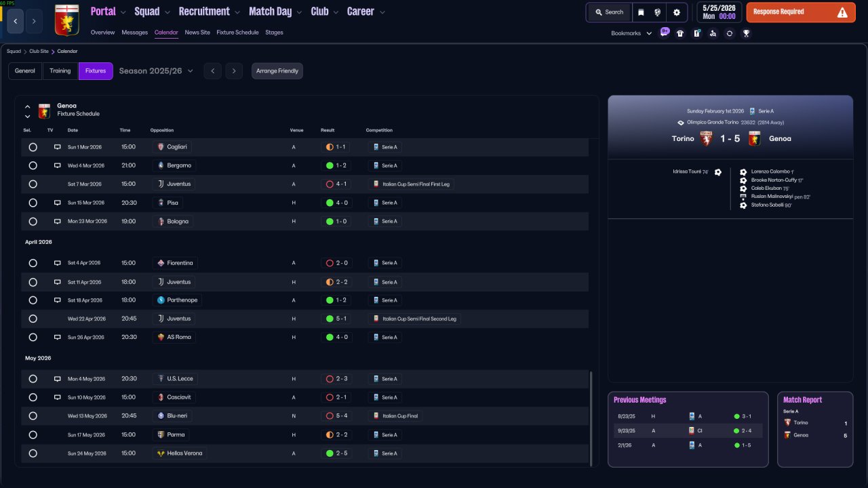Click TV icon for Cagliari fixture
Image resolution: width=868 pixels, height=488 pixels.
58,147
